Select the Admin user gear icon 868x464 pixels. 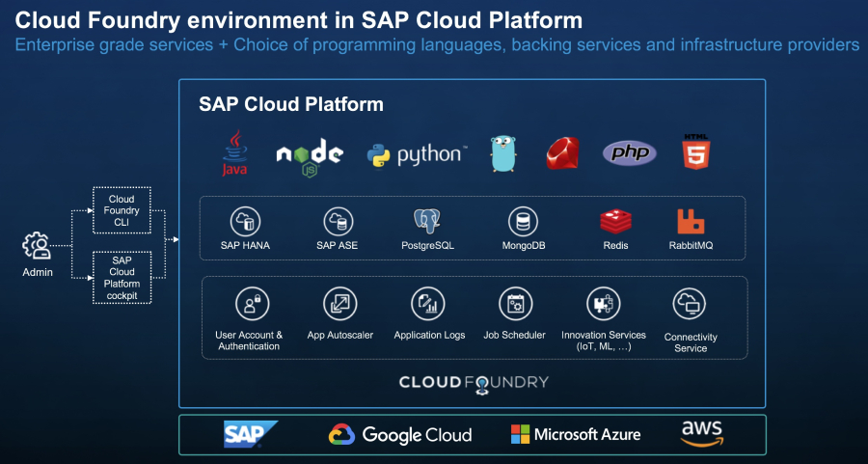39,247
